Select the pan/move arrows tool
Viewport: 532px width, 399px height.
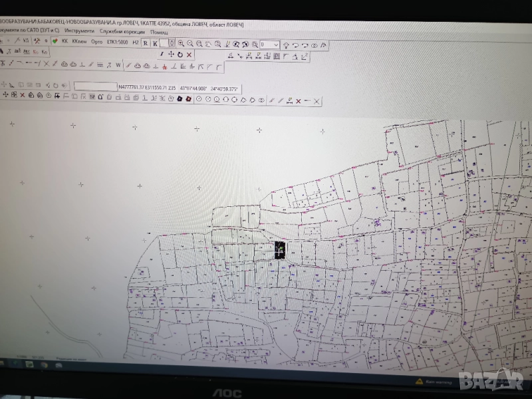point(171,55)
